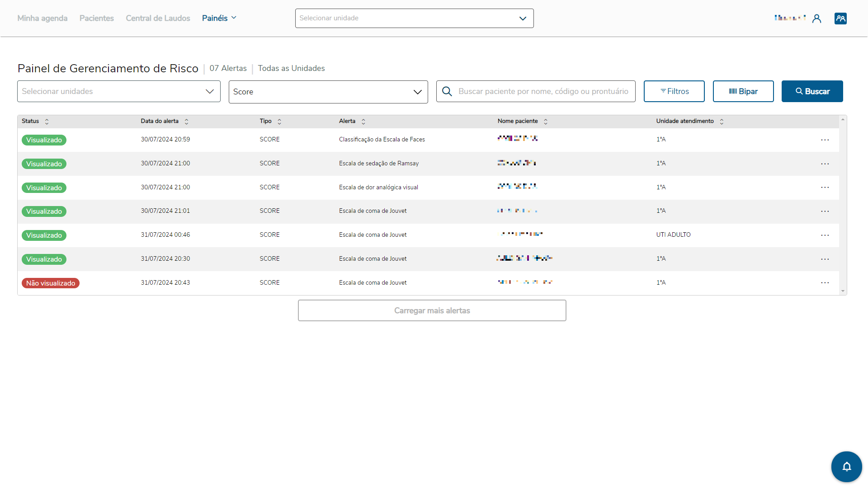868x488 pixels.
Task: Sort table by Nome paciente
Action: click(546, 122)
